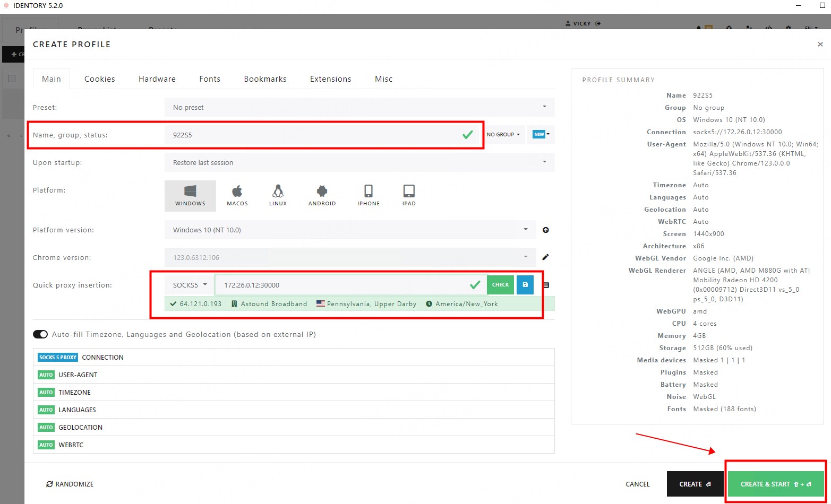831x504 pixels.
Task: Choose the Linux platform icon
Action: click(278, 195)
